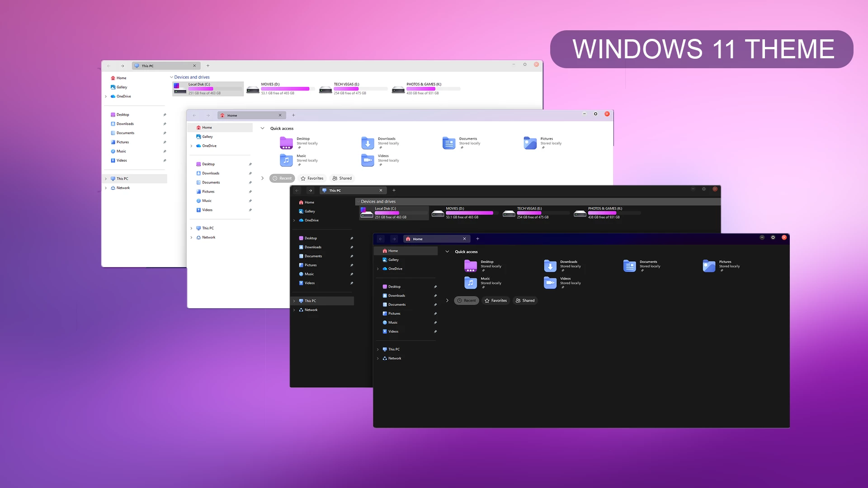Expand OneDrive in light This PC sidebar
Viewport: 868px width, 488px height.
pos(106,96)
